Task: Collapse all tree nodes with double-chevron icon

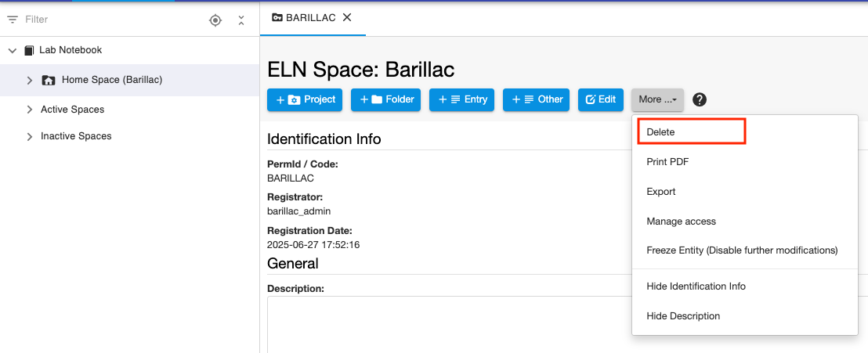Action: pyautogui.click(x=241, y=20)
